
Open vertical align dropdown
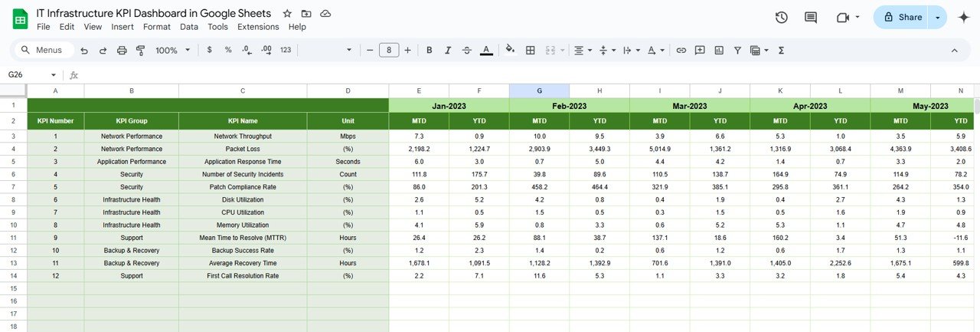tap(607, 50)
